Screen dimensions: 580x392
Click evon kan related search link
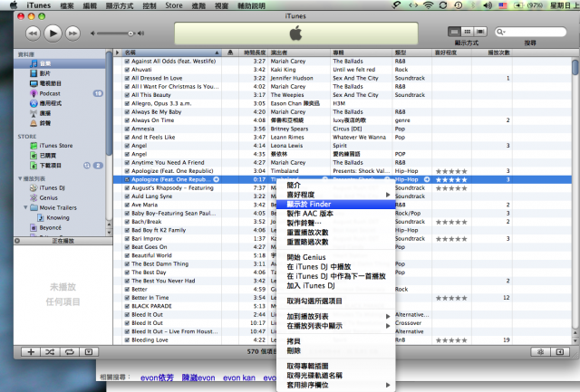pyautogui.click(x=239, y=378)
